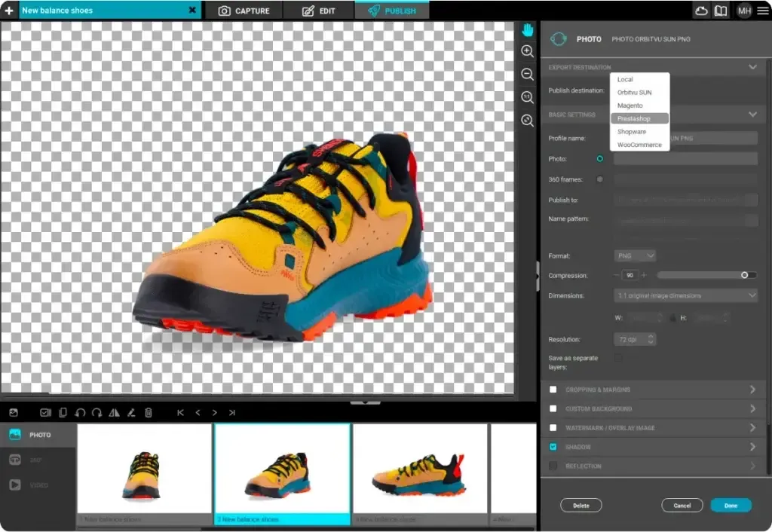The height and width of the screenshot is (532, 772).
Task: Click the flip horizontal mirror icon
Action: tap(114, 412)
